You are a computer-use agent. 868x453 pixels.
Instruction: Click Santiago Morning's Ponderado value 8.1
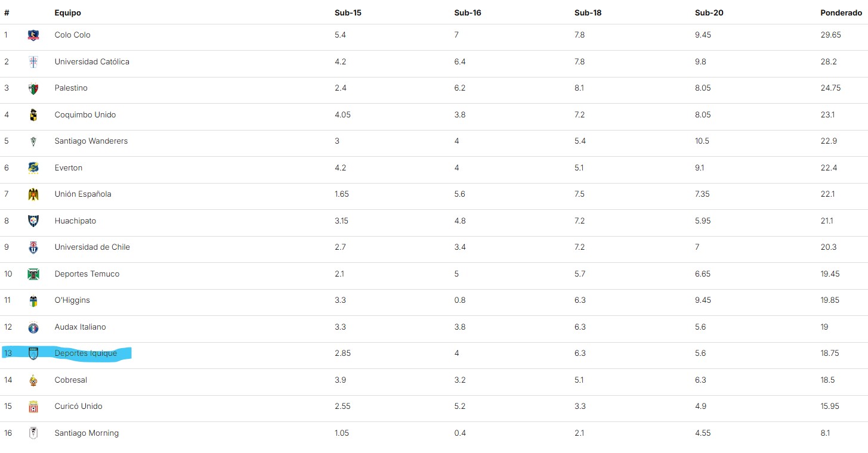(x=825, y=433)
